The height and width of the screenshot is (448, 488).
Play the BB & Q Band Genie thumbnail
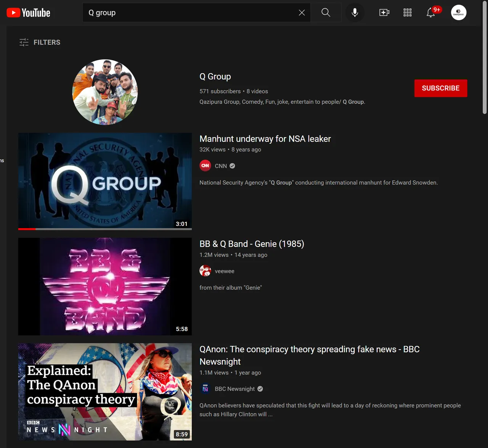105,287
